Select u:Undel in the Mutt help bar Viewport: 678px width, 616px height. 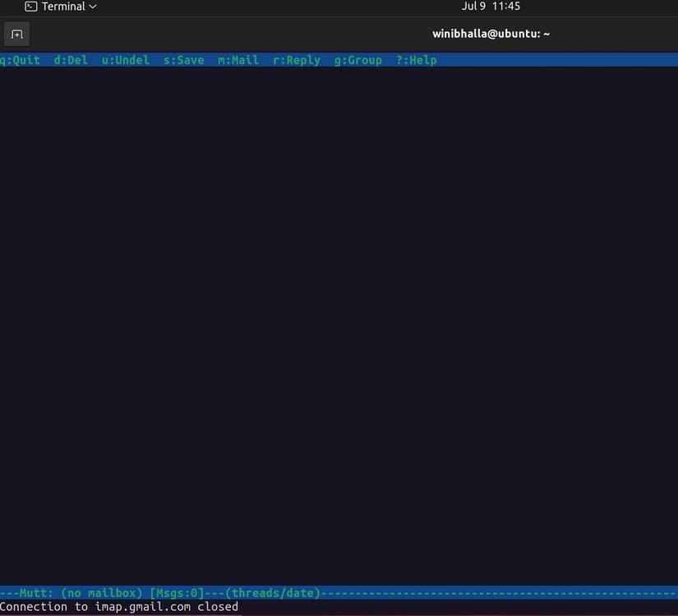pyautogui.click(x=125, y=59)
